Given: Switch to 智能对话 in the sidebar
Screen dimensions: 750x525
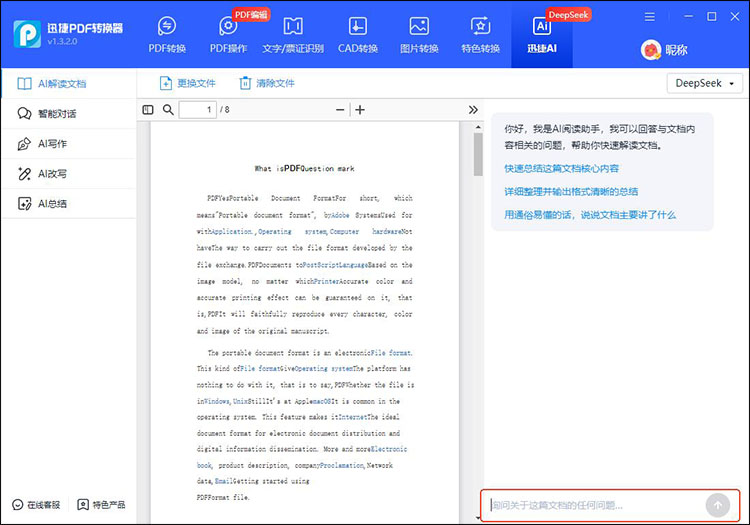Looking at the screenshot, I should click(x=57, y=114).
